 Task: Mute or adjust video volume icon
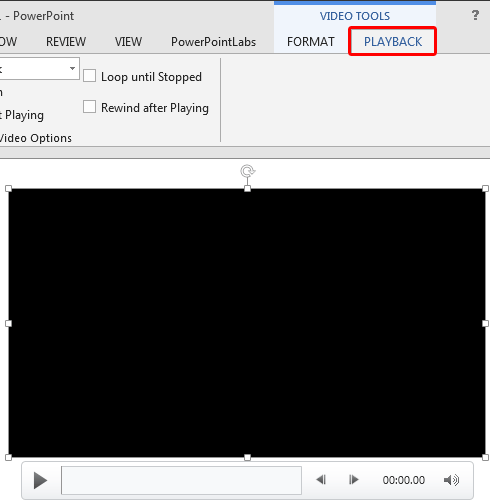(451, 480)
